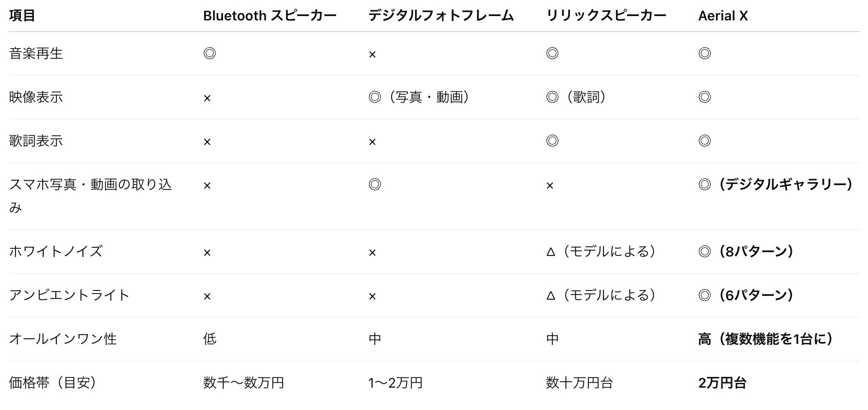Click the 数十万円台 price cell
This screenshot has width=868, height=410.
coord(579,383)
